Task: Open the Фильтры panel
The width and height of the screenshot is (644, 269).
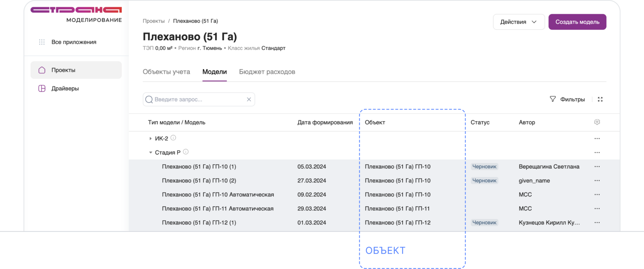Action: 567,99
